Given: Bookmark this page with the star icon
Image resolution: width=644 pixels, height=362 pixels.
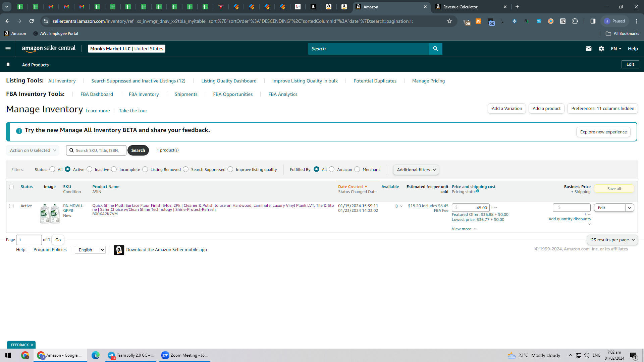Looking at the screenshot, I should [x=449, y=21].
